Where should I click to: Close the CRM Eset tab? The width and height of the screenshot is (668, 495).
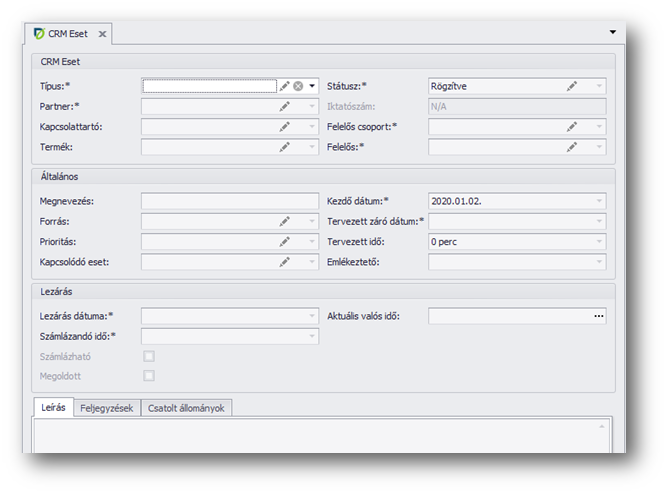[x=101, y=34]
